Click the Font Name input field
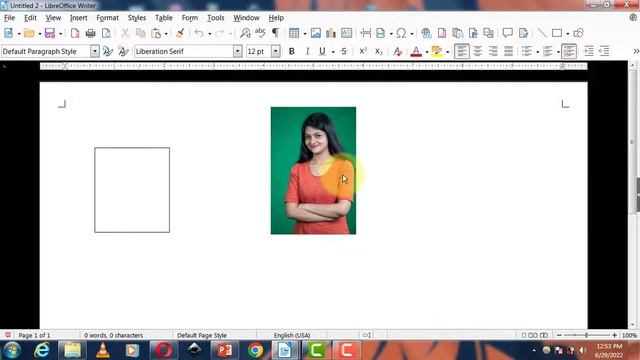Image resolution: width=640 pixels, height=360 pixels. (x=184, y=51)
